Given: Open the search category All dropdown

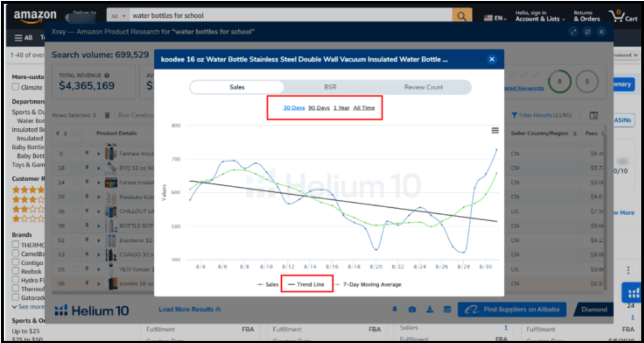Looking at the screenshot, I should [x=119, y=16].
